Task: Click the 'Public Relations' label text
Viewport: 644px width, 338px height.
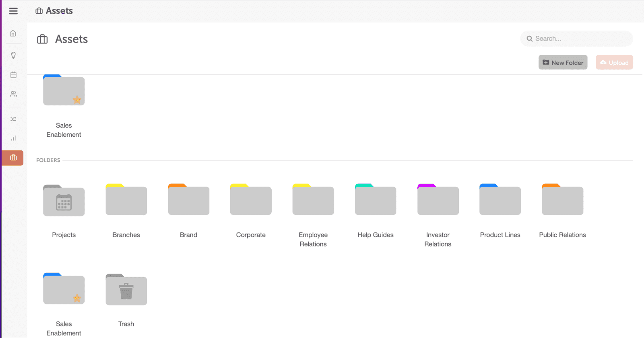Action: coord(563,235)
